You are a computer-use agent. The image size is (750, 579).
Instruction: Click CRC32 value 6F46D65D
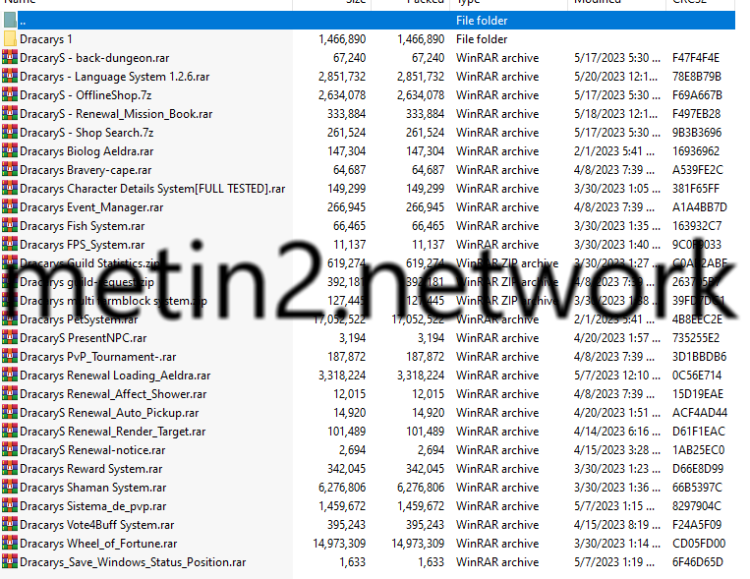point(698,562)
